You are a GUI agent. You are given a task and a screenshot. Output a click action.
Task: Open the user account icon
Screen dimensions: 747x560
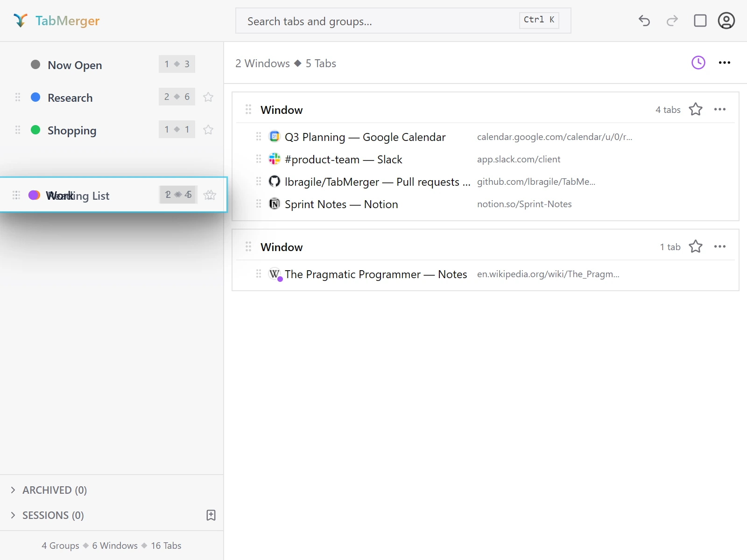(x=726, y=21)
